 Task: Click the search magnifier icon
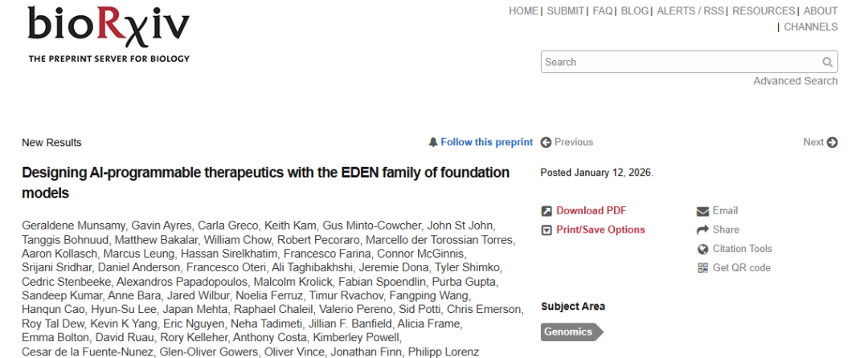click(827, 63)
